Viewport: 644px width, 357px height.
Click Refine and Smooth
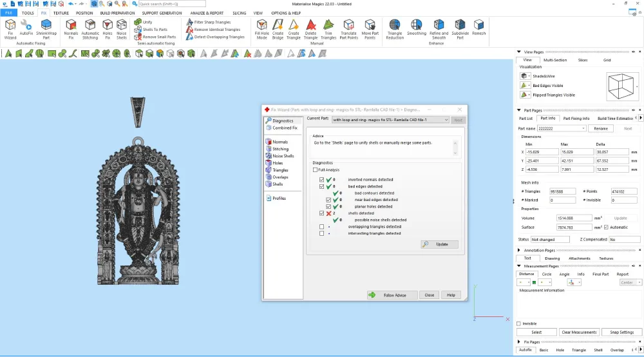[439, 29]
